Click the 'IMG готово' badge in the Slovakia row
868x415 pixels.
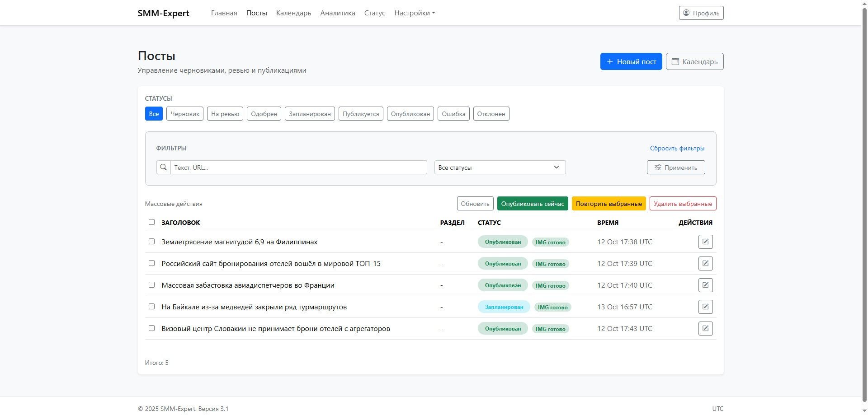pos(550,329)
